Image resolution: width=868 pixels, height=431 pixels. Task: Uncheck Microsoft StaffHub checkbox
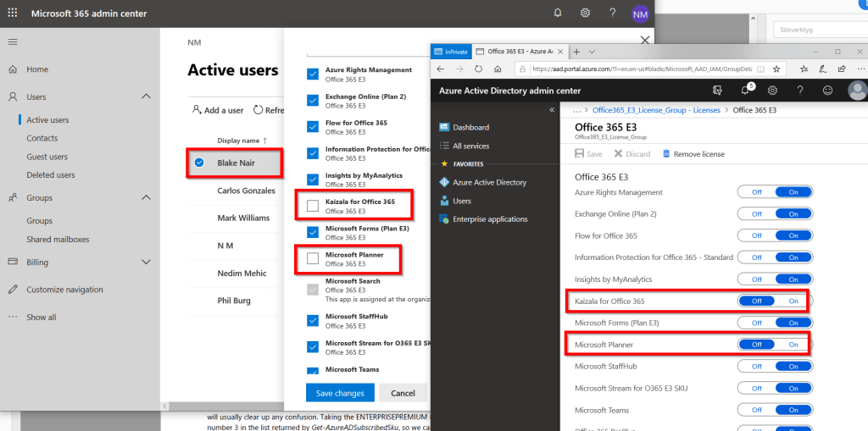click(x=313, y=320)
